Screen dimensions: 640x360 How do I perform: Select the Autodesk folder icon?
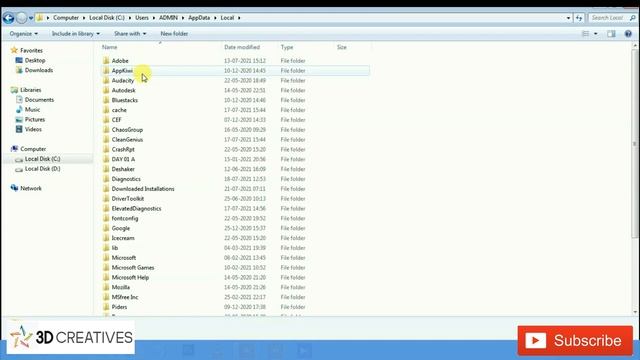pos(106,90)
